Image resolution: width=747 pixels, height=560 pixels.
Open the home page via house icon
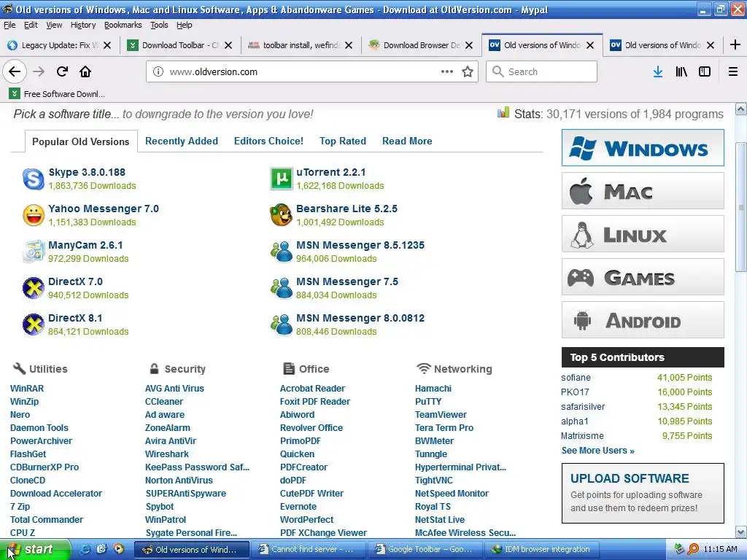85,71
